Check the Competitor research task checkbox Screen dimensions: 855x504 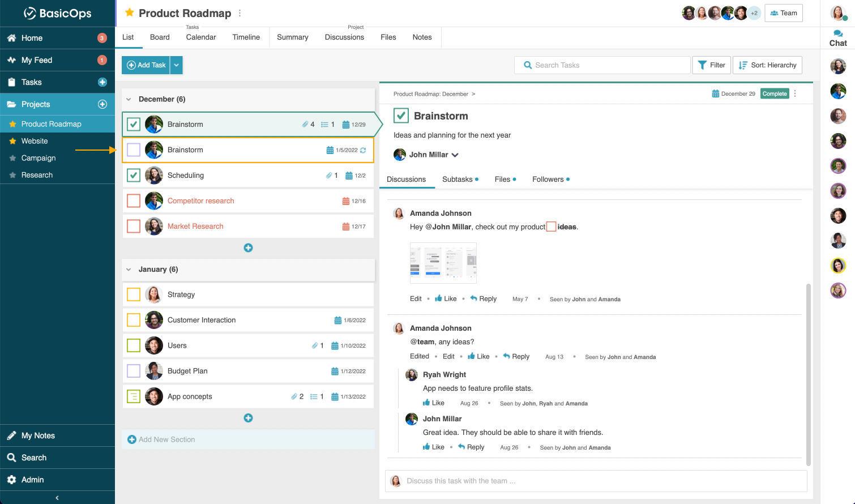[134, 201]
